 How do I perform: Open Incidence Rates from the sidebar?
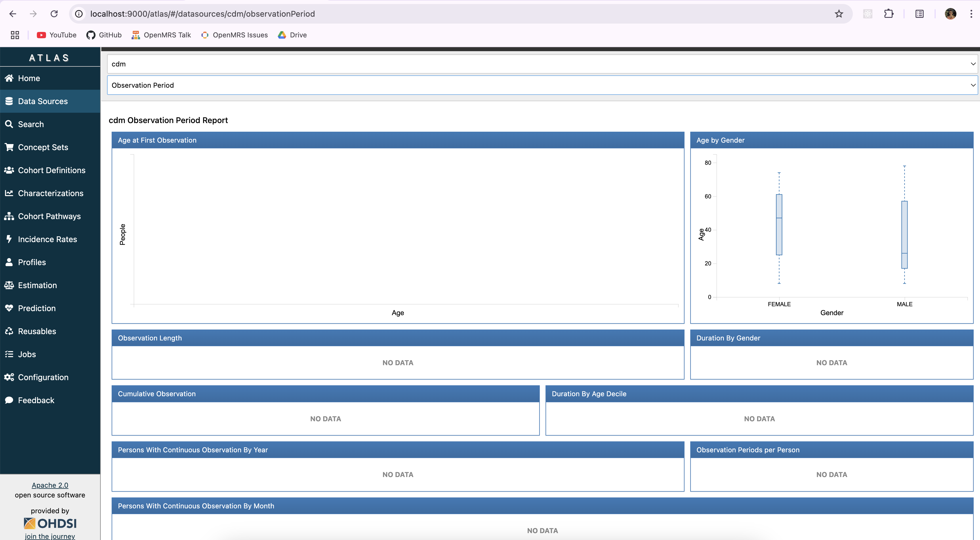pos(50,239)
